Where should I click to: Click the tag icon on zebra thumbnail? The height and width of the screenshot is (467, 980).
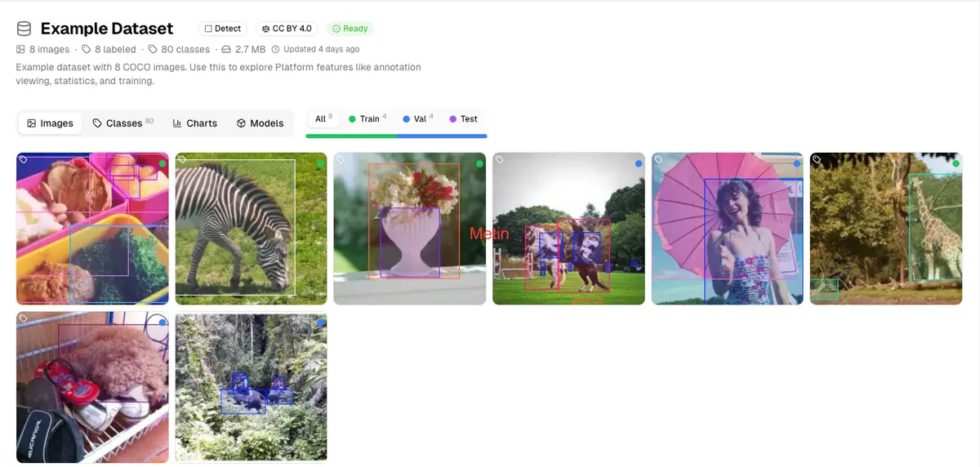pyautogui.click(x=182, y=160)
